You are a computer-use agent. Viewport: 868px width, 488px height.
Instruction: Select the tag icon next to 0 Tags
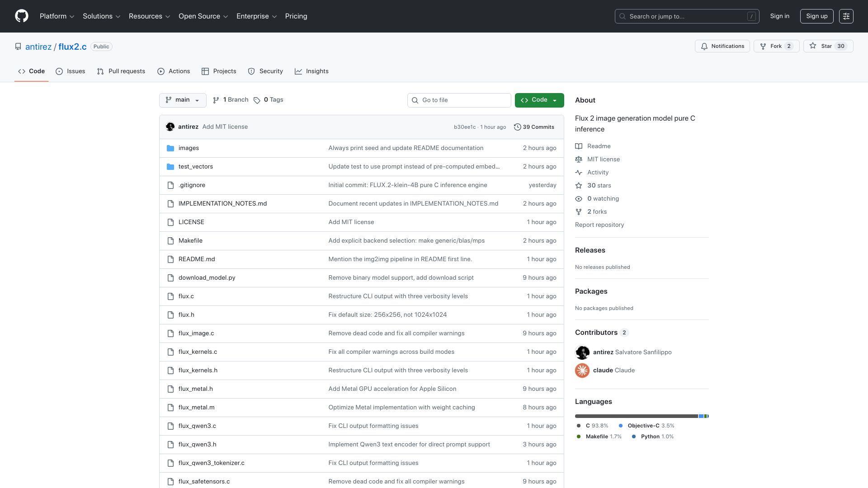coord(257,100)
